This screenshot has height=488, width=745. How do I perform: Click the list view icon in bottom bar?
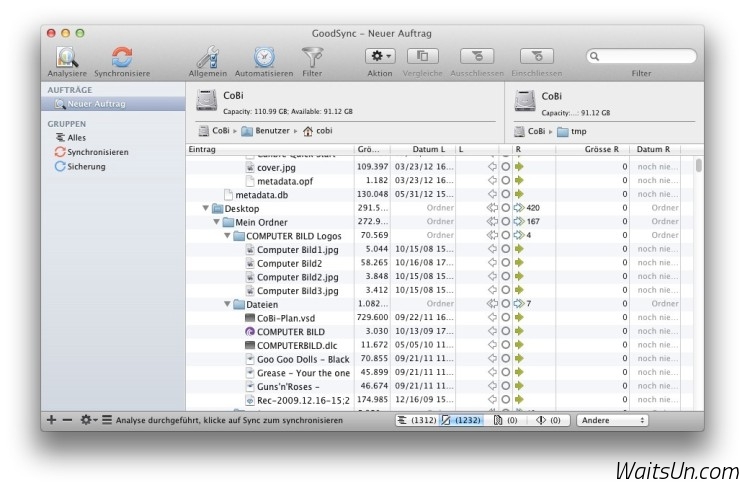coord(107,420)
